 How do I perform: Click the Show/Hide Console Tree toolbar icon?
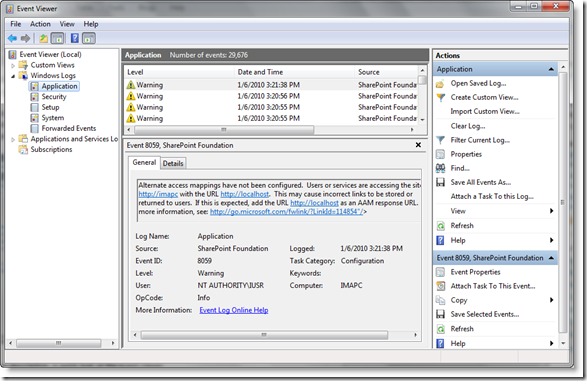pos(57,38)
